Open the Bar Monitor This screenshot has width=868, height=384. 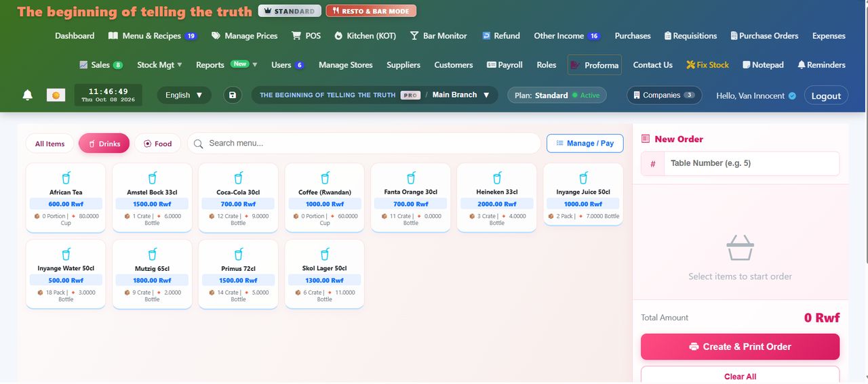(438, 36)
